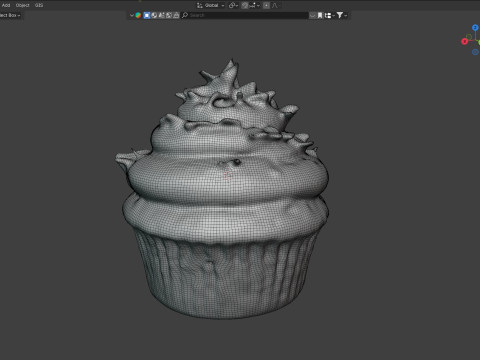Toggle the third asset type filter icon
The height and width of the screenshot is (360, 480).
tap(161, 15)
